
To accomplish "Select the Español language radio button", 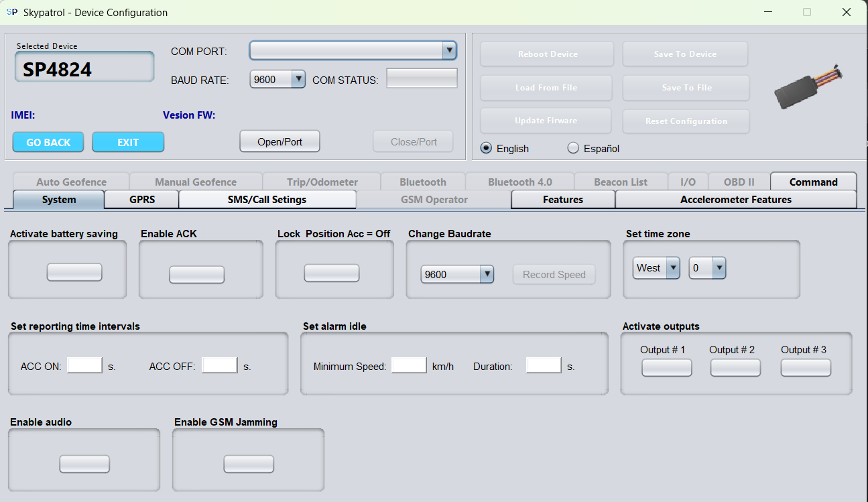I will point(573,148).
